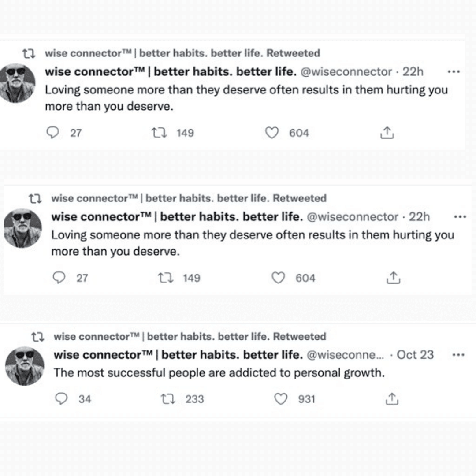Click the profile avatar on the Oct 23 tweet
Viewport: 476px width, 476px height.
[x=25, y=366]
